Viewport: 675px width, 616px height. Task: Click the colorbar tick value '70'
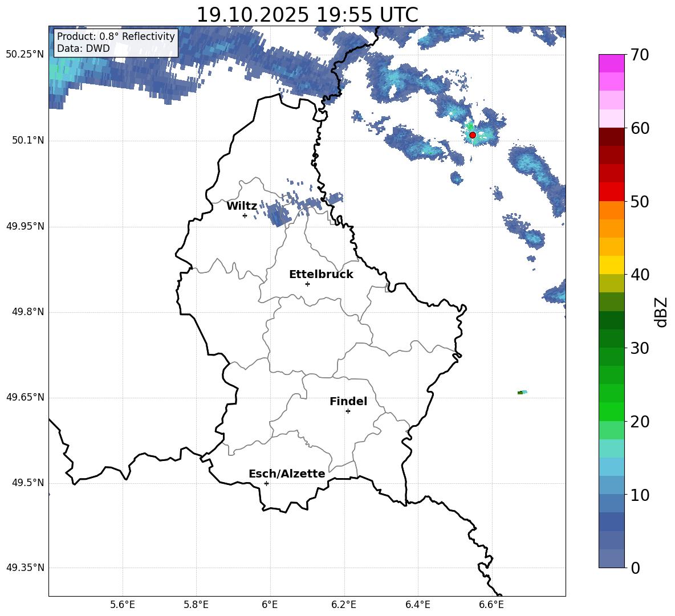(639, 55)
